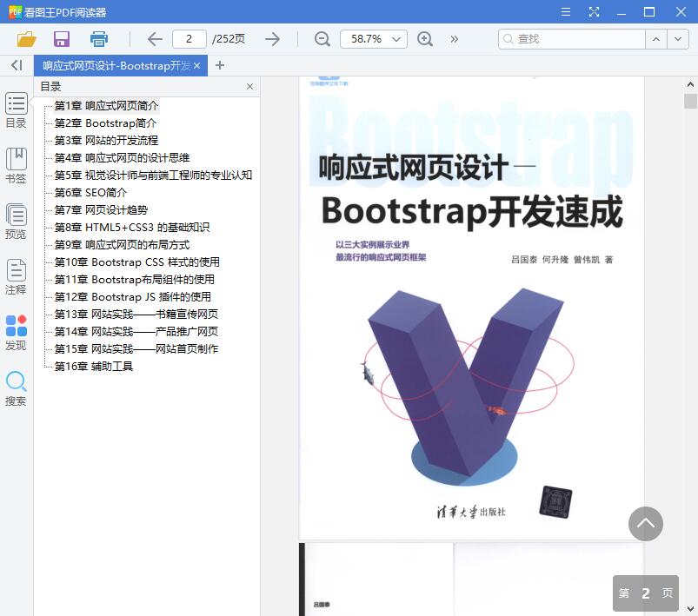698x616 pixels.
Task: Select the 响应式网页设计-Bootstrap tab
Action: pos(113,65)
